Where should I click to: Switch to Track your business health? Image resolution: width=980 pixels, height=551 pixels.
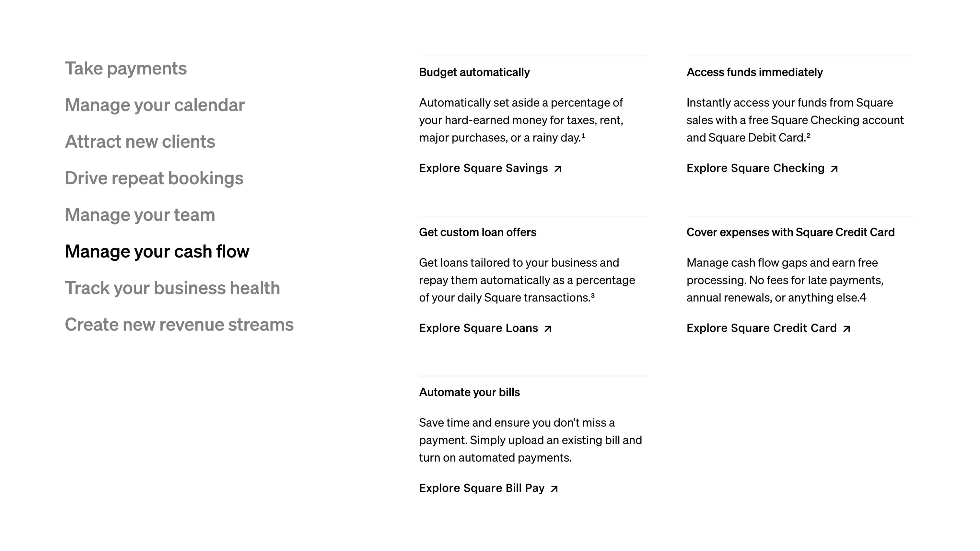point(172,288)
